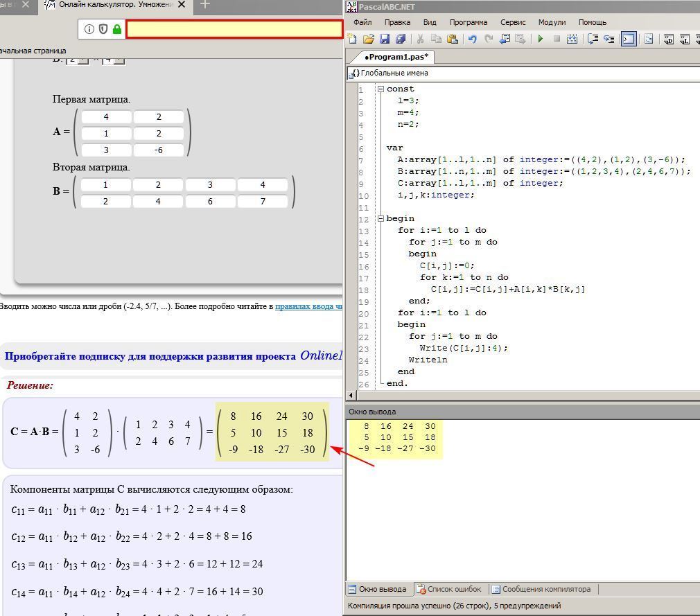Click the Compile icon next to Stop

(572, 39)
